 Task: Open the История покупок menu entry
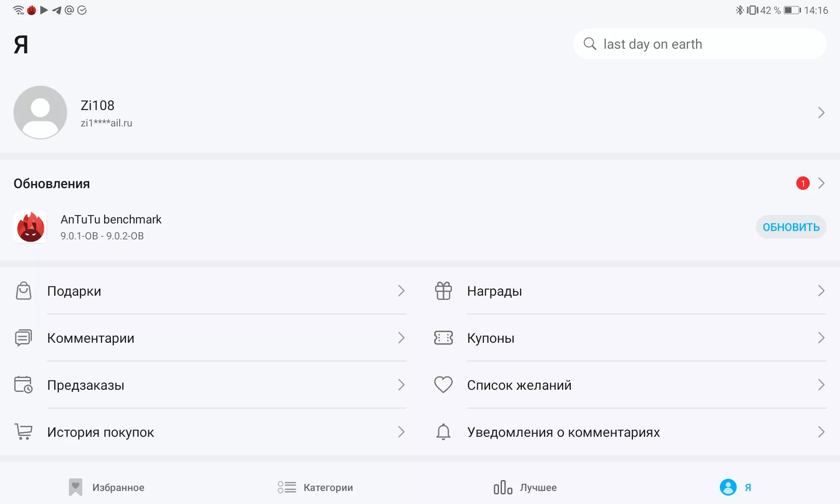[x=100, y=432]
